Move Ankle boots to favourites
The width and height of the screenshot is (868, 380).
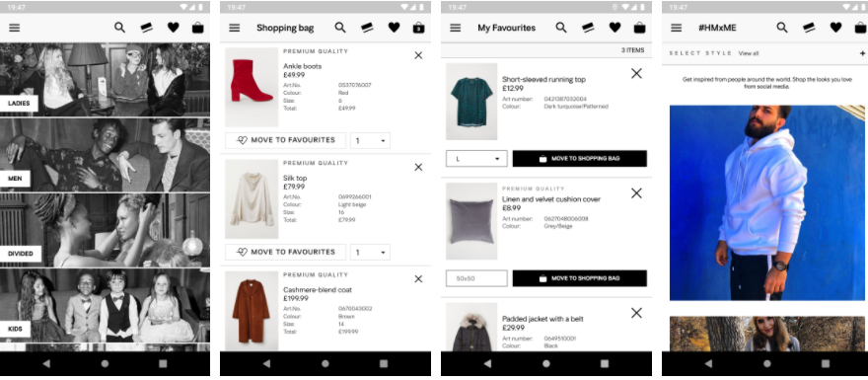[x=286, y=141]
